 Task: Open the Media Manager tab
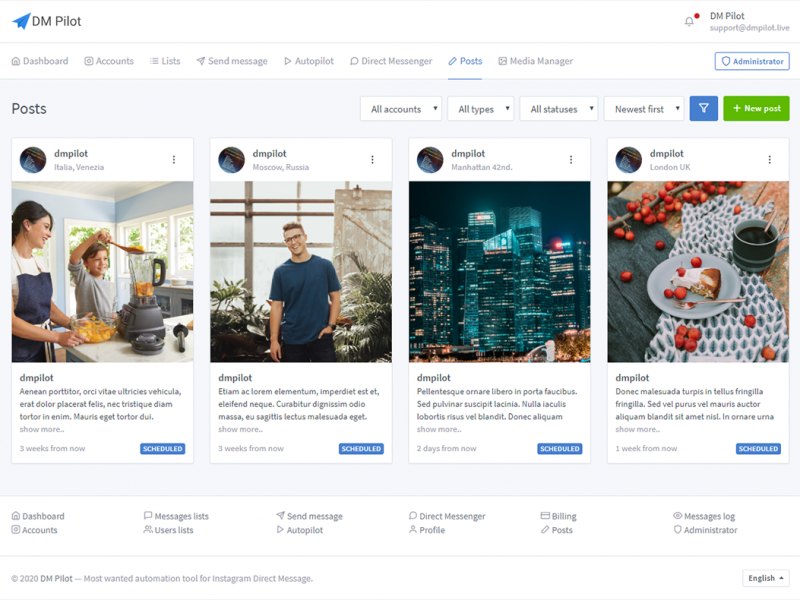536,61
